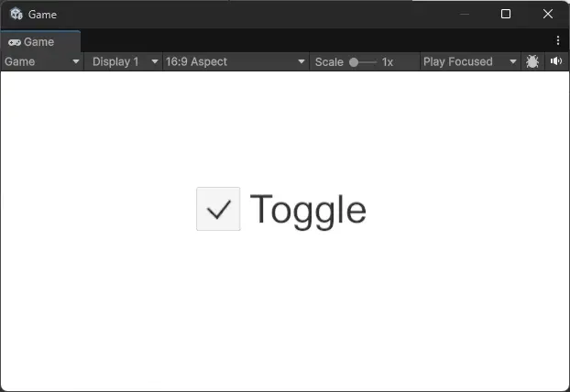Close the Game window
The image size is (570, 392).
click(x=548, y=14)
